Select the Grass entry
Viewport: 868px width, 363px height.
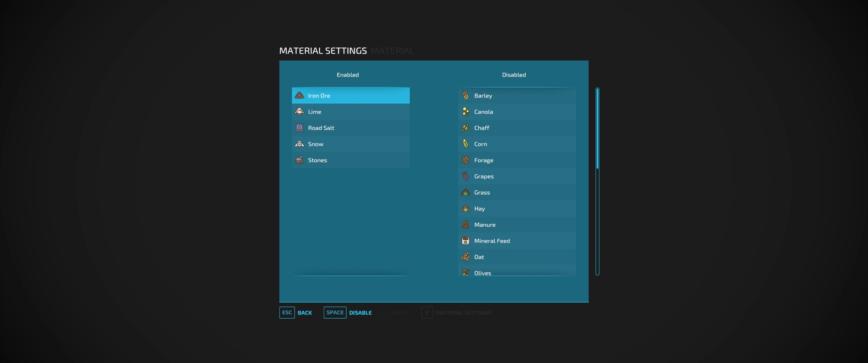pyautogui.click(x=517, y=192)
